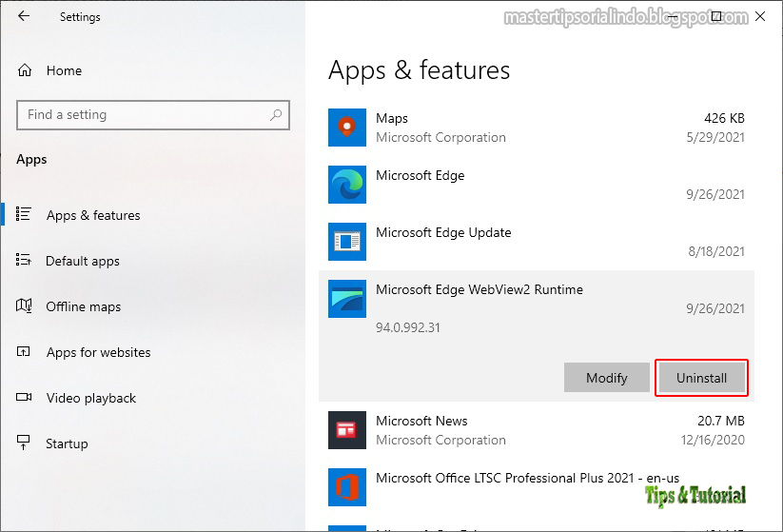783x532 pixels.
Task: Click the date 8/18/2021
Action: click(x=716, y=251)
